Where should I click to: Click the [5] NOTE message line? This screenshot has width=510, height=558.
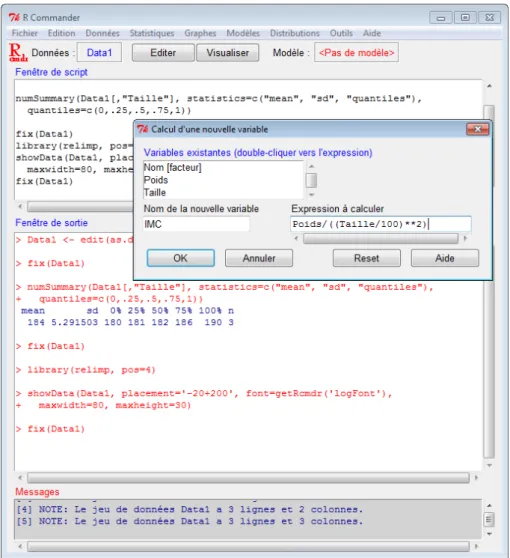[189, 521]
